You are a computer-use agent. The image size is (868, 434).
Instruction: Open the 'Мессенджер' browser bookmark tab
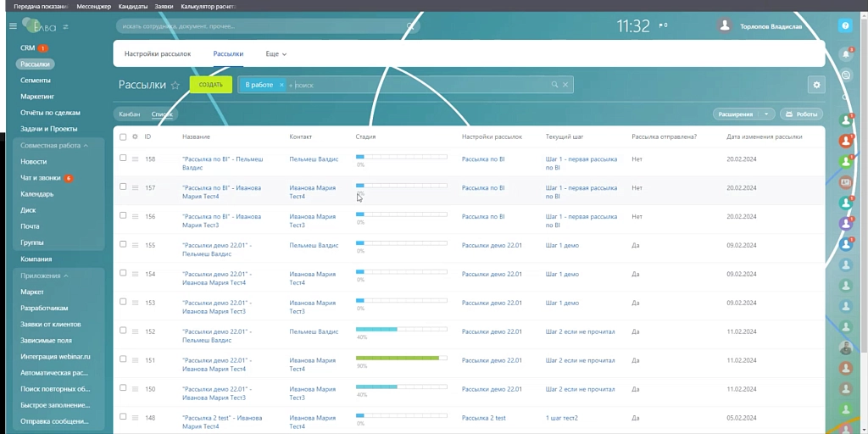[93, 7]
